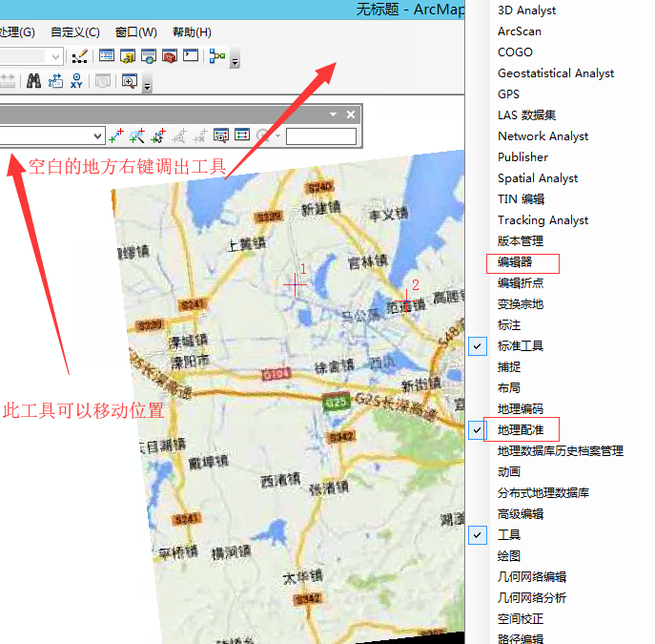Viewport: 655px width, 644px height.
Task: Uncheck the 地理配准 toolbar checkbox
Action: (x=478, y=430)
